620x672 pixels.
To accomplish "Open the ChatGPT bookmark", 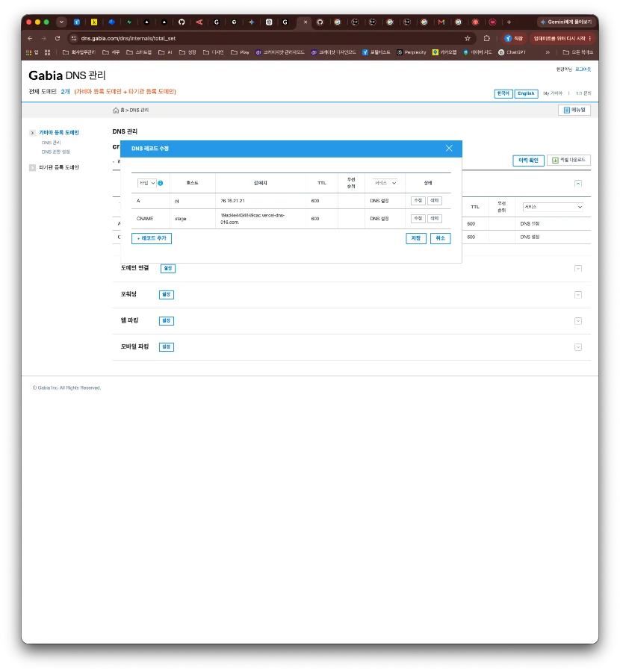I will click(x=512, y=52).
